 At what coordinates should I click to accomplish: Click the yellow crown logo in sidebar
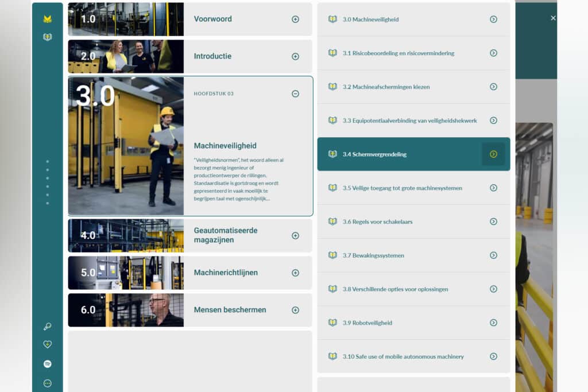[48, 17]
